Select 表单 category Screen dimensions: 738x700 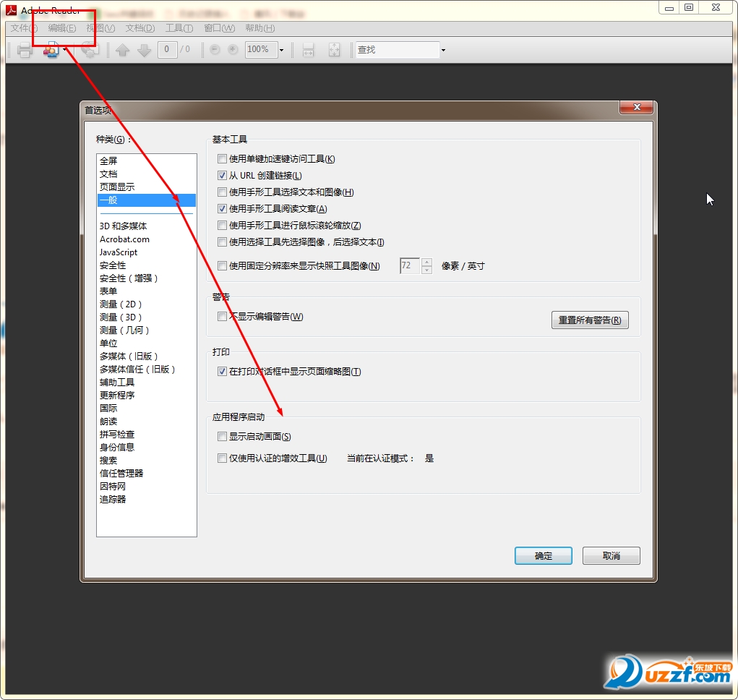tap(147, 291)
